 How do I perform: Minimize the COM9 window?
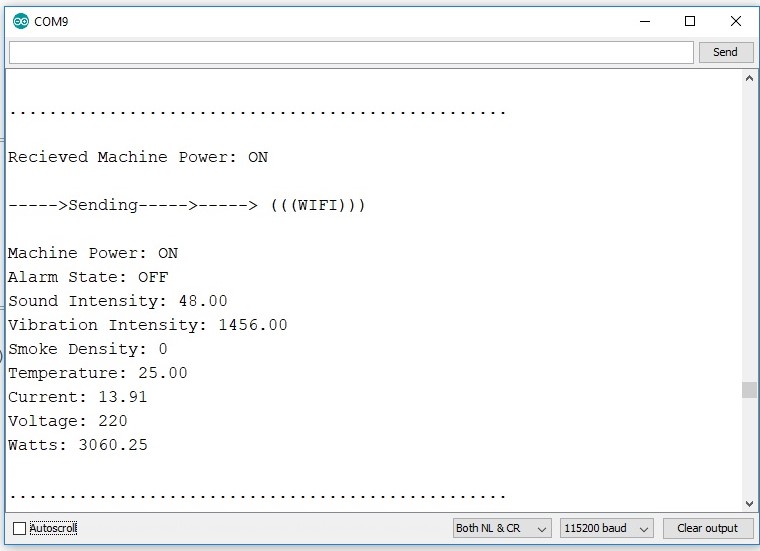645,21
